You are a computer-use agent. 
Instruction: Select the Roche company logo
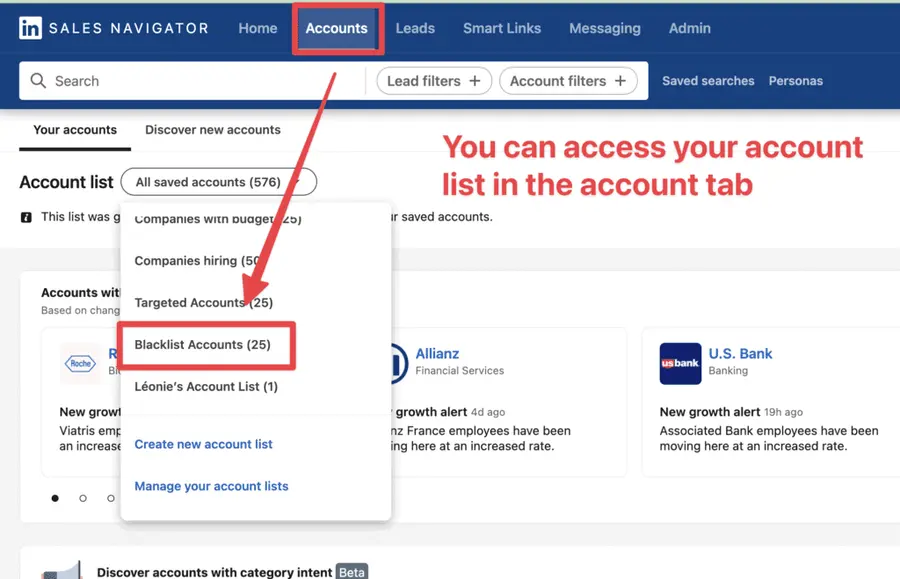point(80,365)
